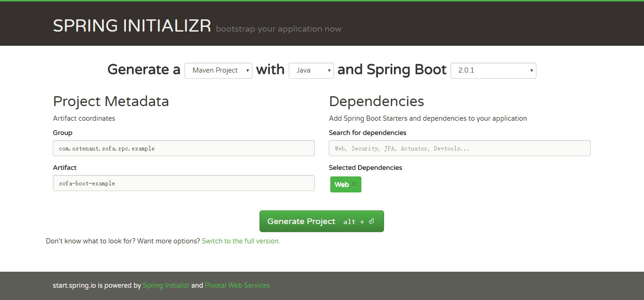Click the Dependencies heading
644x300 pixels.
(x=376, y=101)
